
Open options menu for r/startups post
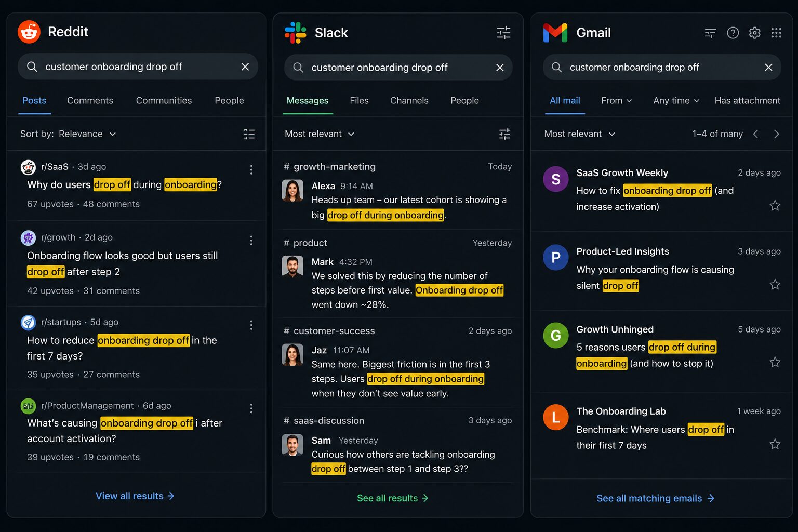tap(251, 325)
